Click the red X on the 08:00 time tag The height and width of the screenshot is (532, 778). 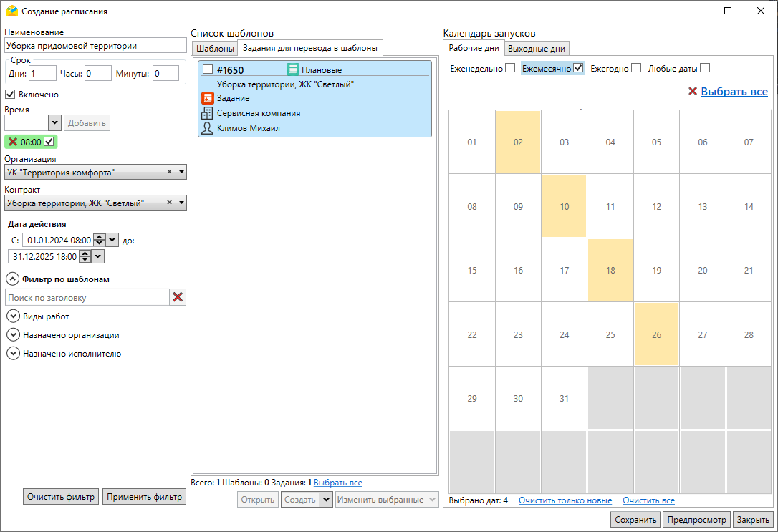click(x=13, y=142)
